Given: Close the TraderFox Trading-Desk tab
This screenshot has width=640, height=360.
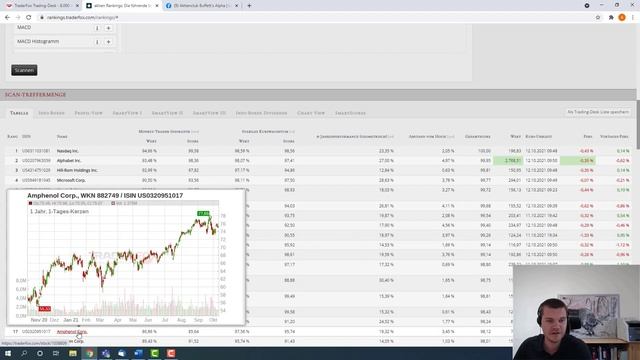Looking at the screenshot, I should (77, 6).
